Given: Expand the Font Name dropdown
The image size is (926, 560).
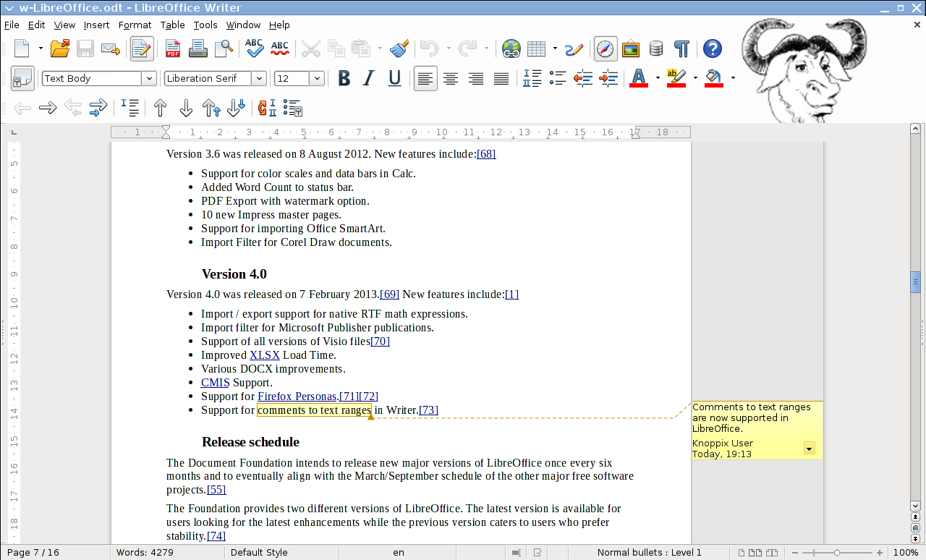Looking at the screenshot, I should pyautogui.click(x=260, y=79).
